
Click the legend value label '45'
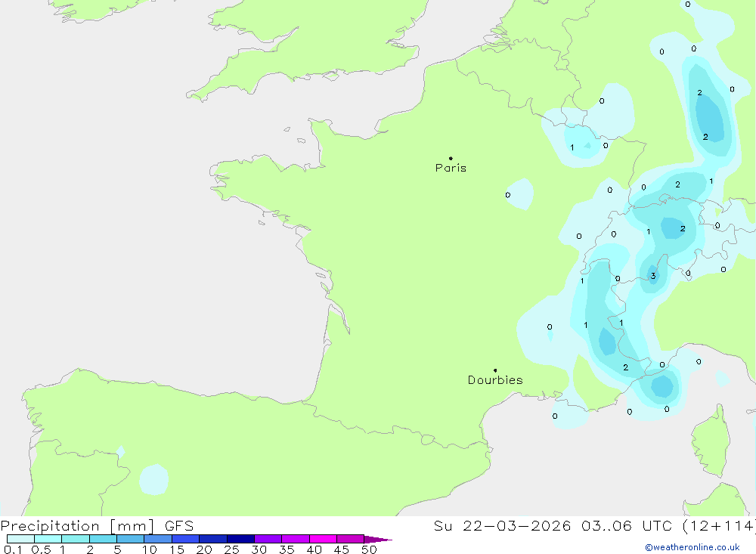click(x=342, y=549)
